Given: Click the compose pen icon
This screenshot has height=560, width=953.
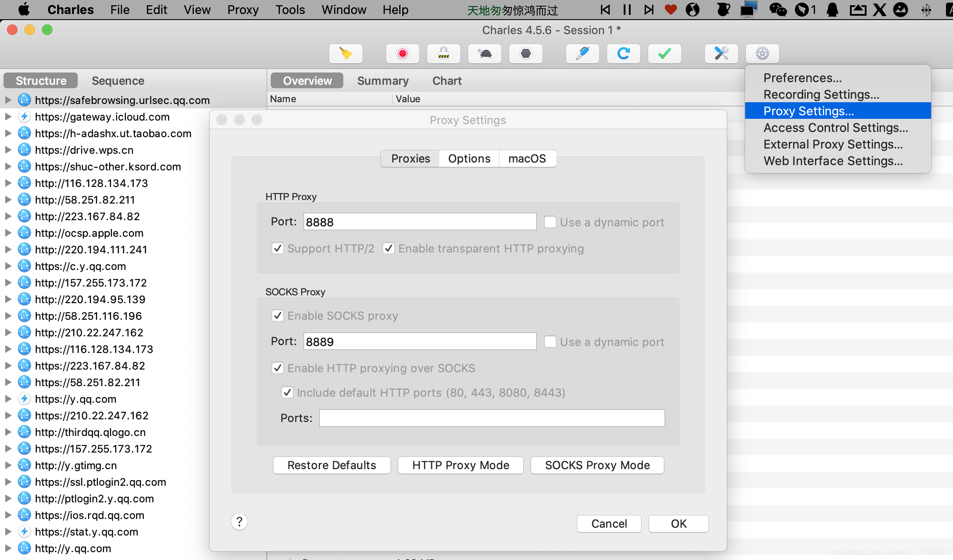Looking at the screenshot, I should [582, 54].
